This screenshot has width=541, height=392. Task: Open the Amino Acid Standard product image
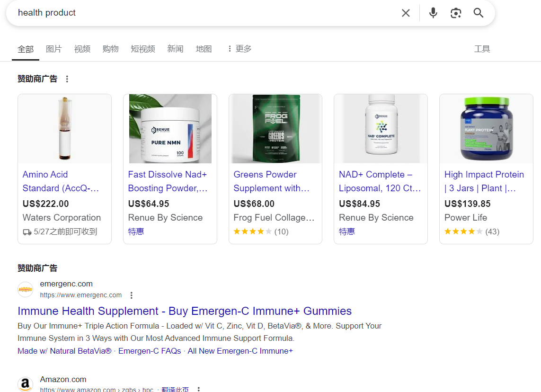click(64, 128)
